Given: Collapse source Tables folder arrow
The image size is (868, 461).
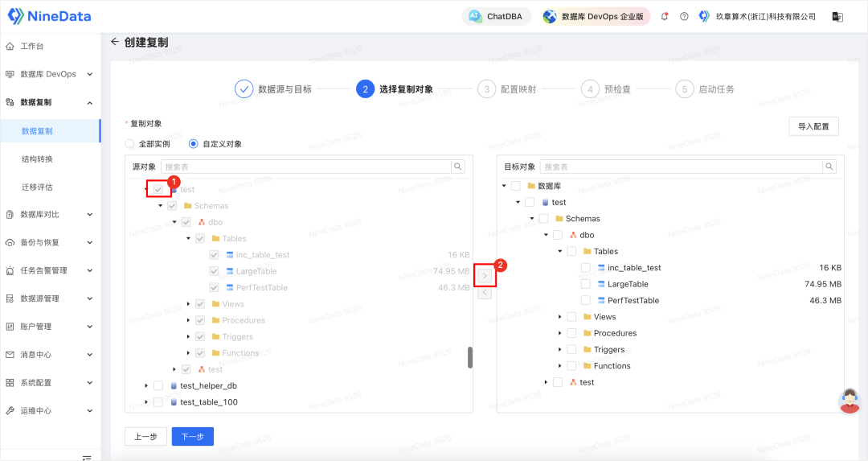Looking at the screenshot, I should (189, 239).
